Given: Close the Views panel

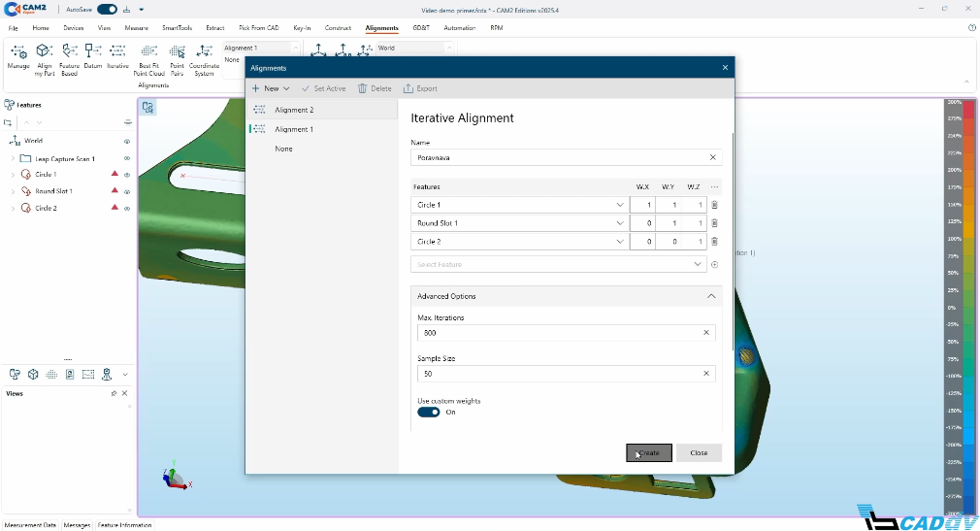Looking at the screenshot, I should [x=124, y=393].
